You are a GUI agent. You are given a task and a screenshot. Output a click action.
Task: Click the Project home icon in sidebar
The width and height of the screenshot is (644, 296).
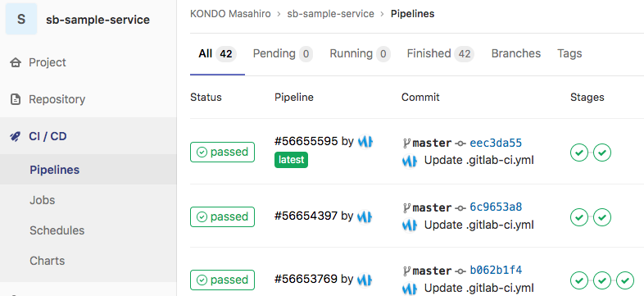tap(16, 62)
